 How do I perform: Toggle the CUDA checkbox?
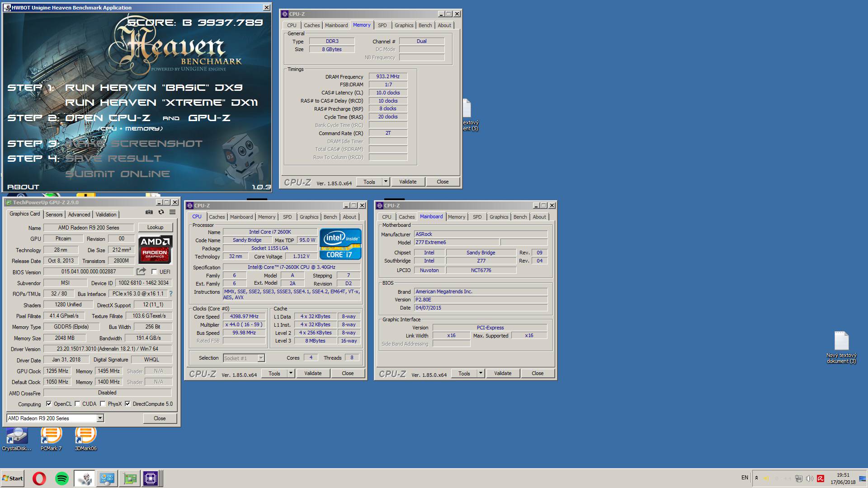pyautogui.click(x=77, y=404)
